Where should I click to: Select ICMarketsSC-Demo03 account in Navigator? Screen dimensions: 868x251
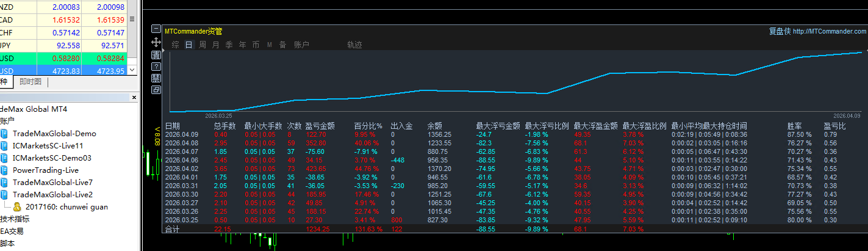pyautogui.click(x=52, y=158)
